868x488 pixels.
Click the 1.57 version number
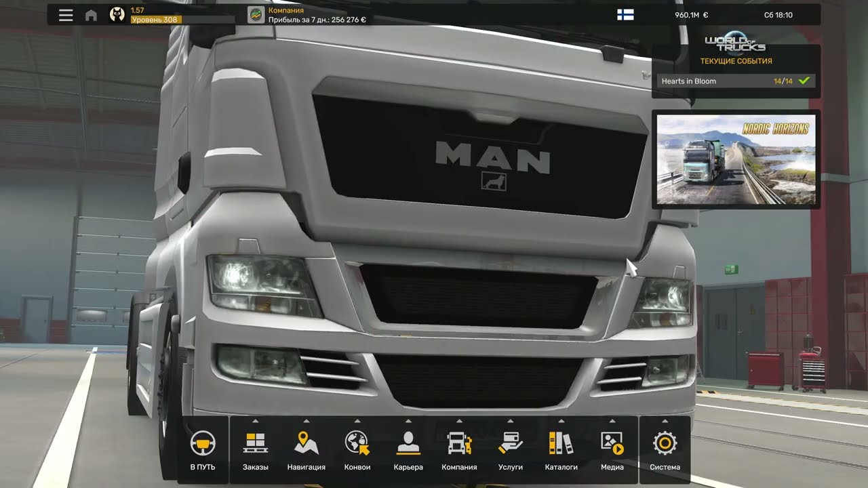click(137, 11)
